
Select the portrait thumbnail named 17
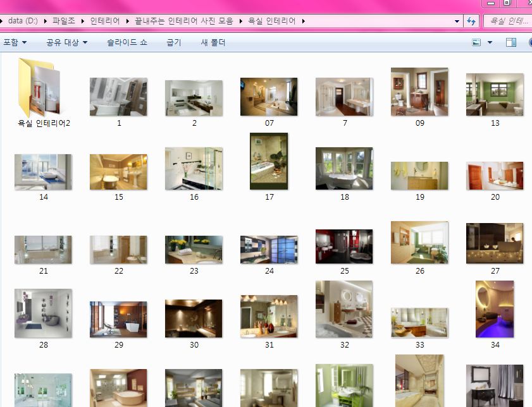point(269,161)
